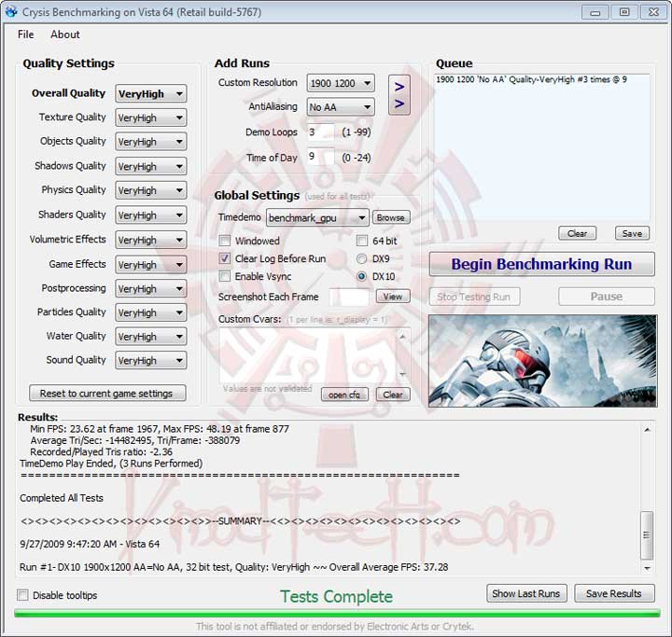672x637 pixels.
Task: Expand the Physics Quality dropdown
Action: point(151,190)
